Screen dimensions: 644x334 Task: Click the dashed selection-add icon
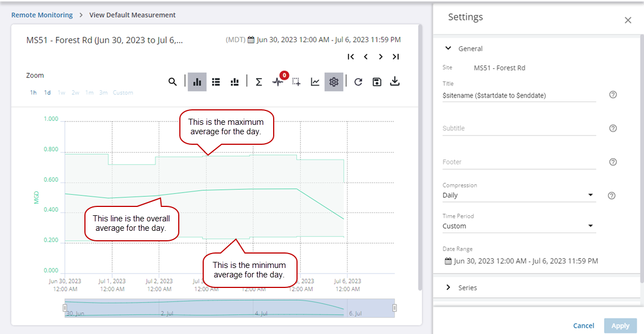(296, 82)
